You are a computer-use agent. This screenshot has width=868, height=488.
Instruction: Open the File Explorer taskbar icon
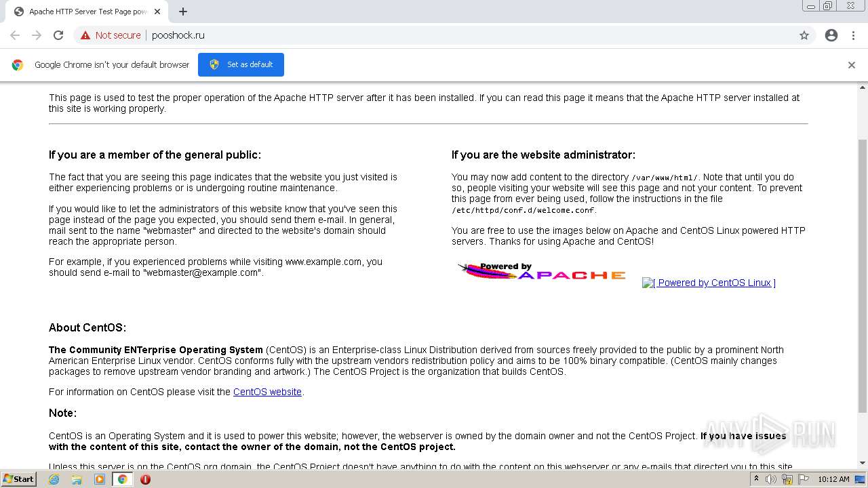(x=77, y=479)
